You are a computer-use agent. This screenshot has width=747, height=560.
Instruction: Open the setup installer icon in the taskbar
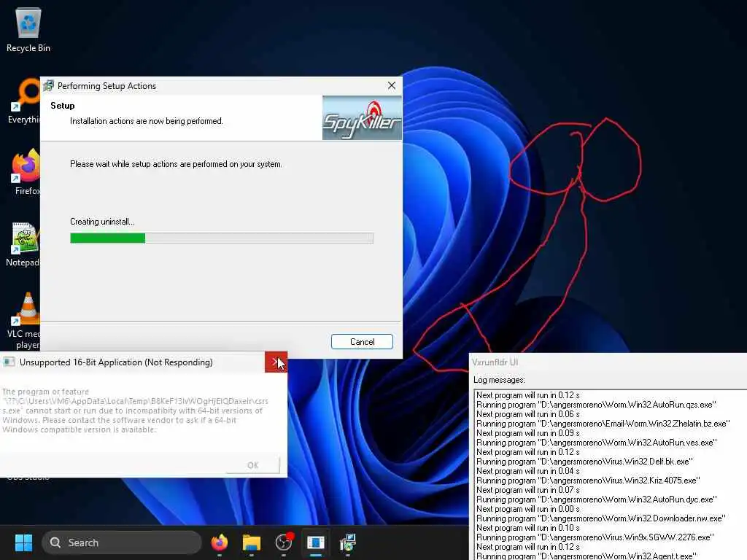[348, 542]
